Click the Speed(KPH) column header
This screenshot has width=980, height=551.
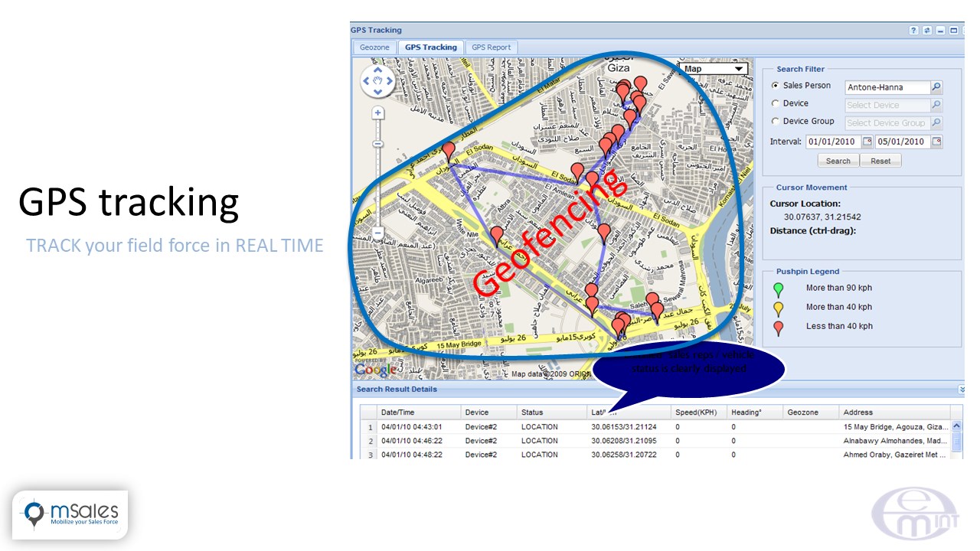pos(699,412)
